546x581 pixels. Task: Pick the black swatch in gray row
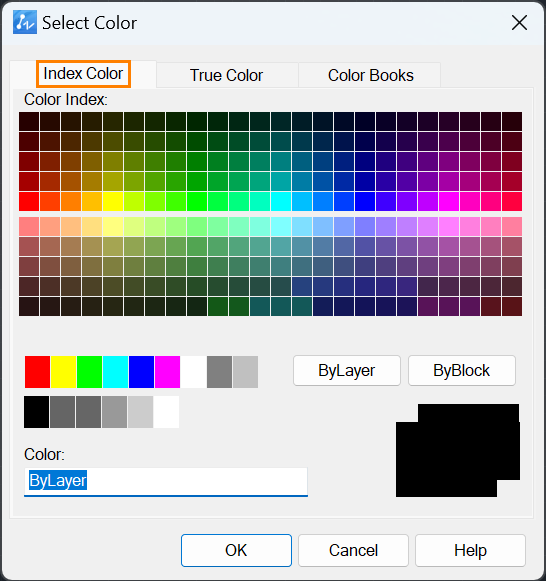pos(36,412)
